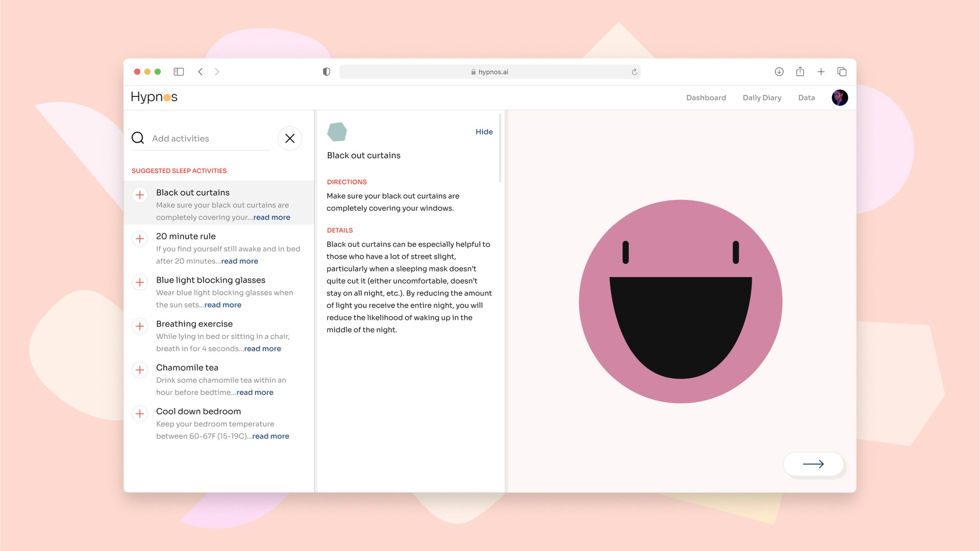Image resolution: width=980 pixels, height=551 pixels.
Task: Expand 20 minute rule read more
Action: [x=239, y=261]
